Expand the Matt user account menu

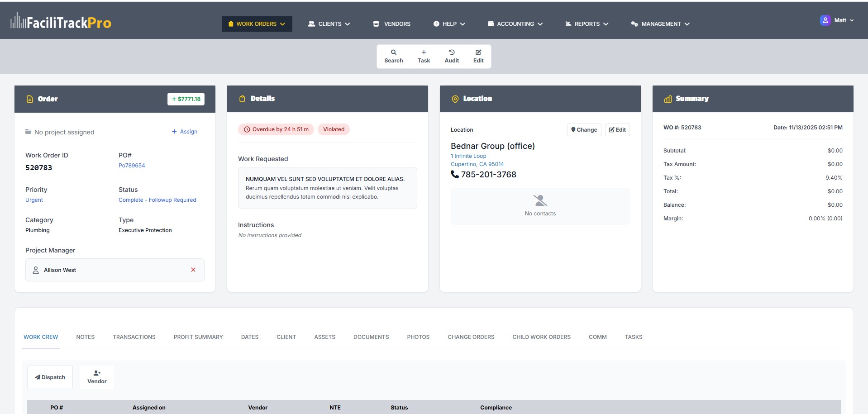pyautogui.click(x=837, y=20)
